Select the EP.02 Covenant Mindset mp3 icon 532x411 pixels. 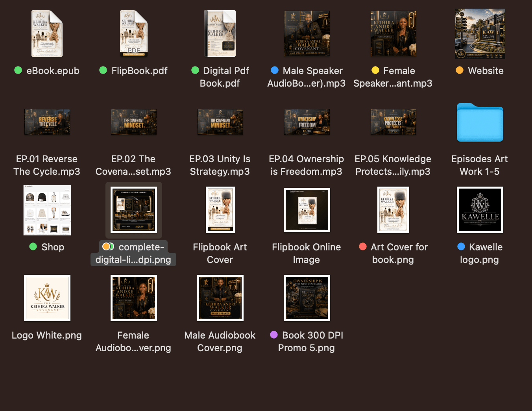134,122
